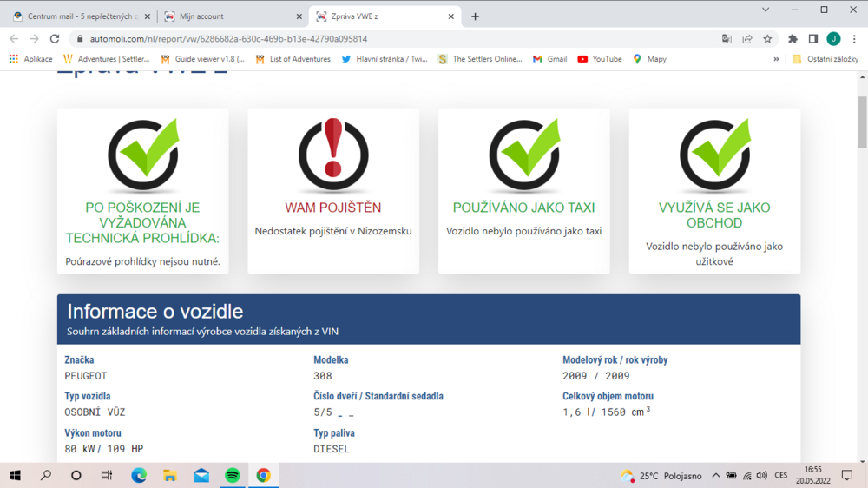Open Task View in taskbar
This screenshot has height=488, width=868.
pyautogui.click(x=106, y=475)
